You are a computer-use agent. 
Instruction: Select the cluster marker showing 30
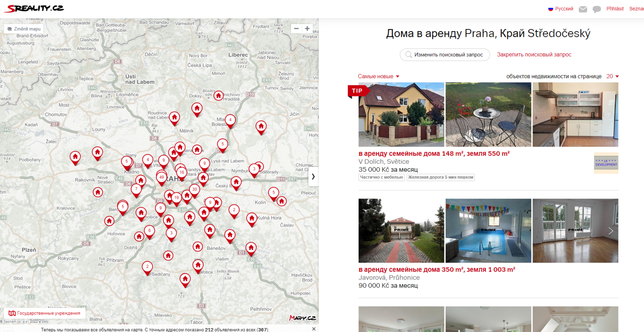tap(194, 190)
